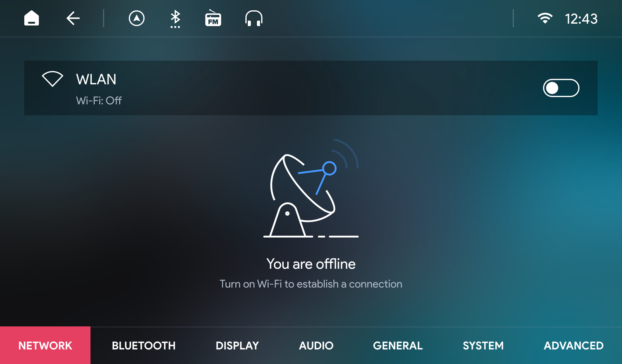This screenshot has height=364, width=622.
Task: Switch to the BLUETOOTH tab
Action: 144,345
